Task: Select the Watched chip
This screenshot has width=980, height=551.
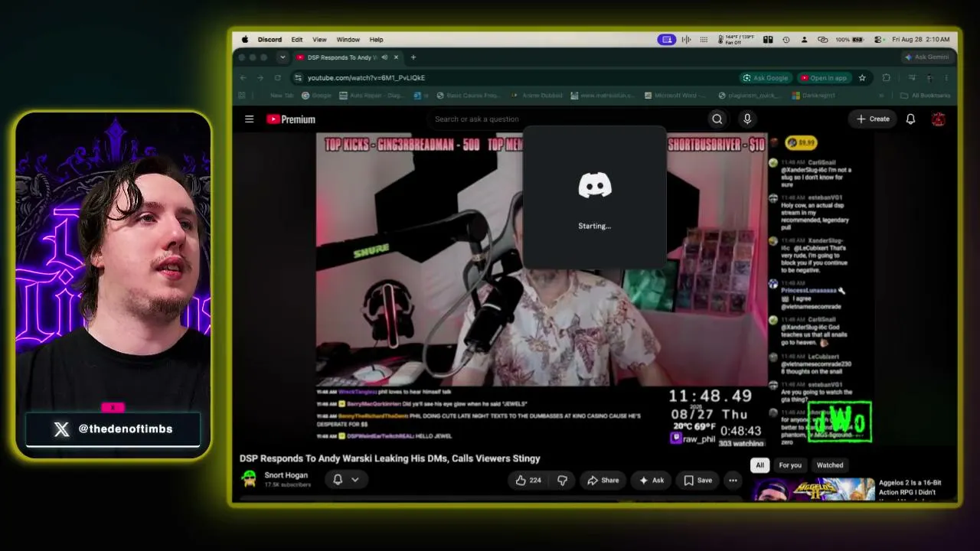Action: tap(830, 465)
